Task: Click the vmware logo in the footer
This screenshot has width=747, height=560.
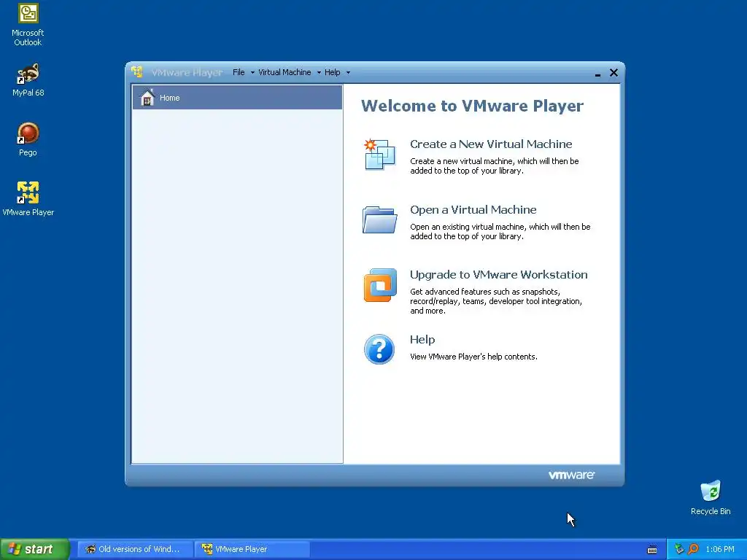Action: (571, 475)
